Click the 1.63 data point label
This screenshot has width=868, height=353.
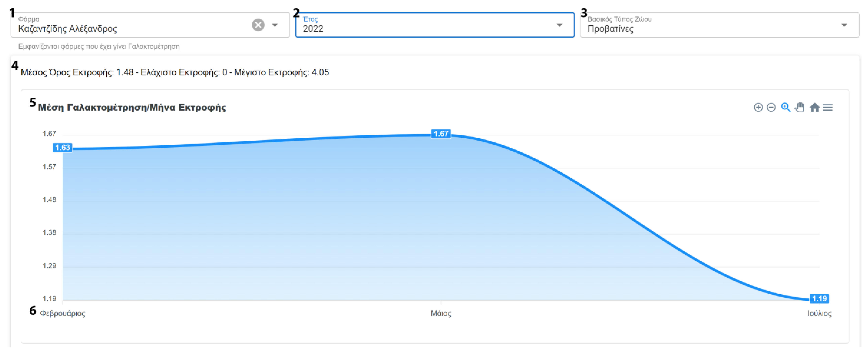63,147
